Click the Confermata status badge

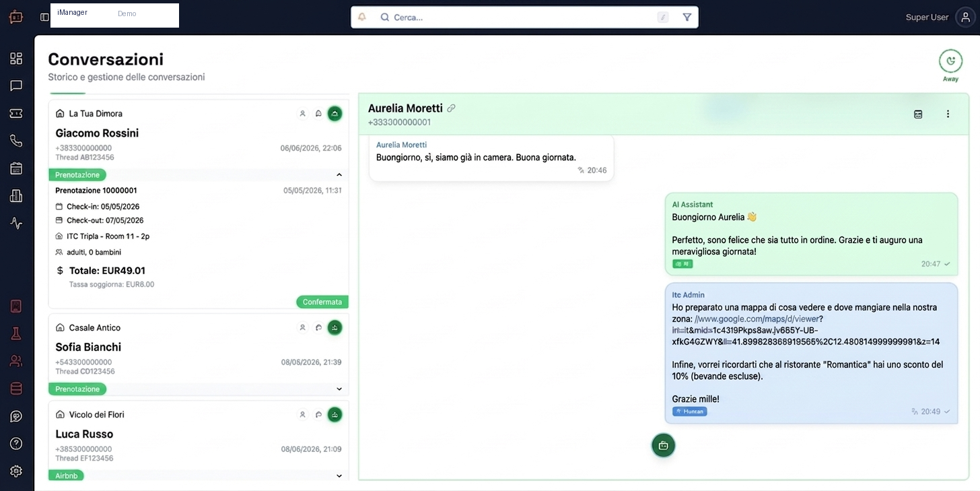pos(322,302)
